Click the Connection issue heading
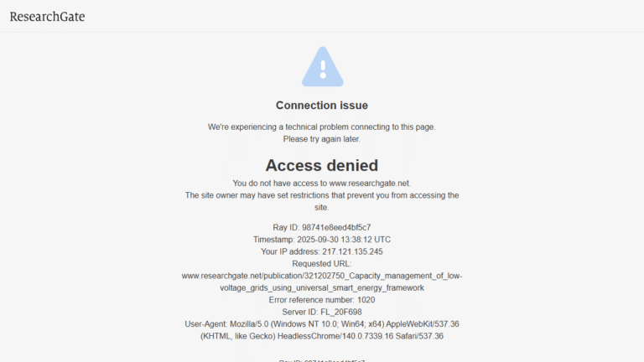The height and width of the screenshot is (362, 644). 322,106
